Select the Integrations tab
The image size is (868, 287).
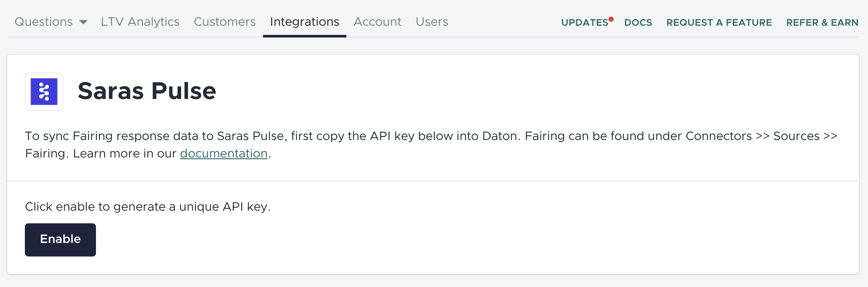[x=304, y=22]
